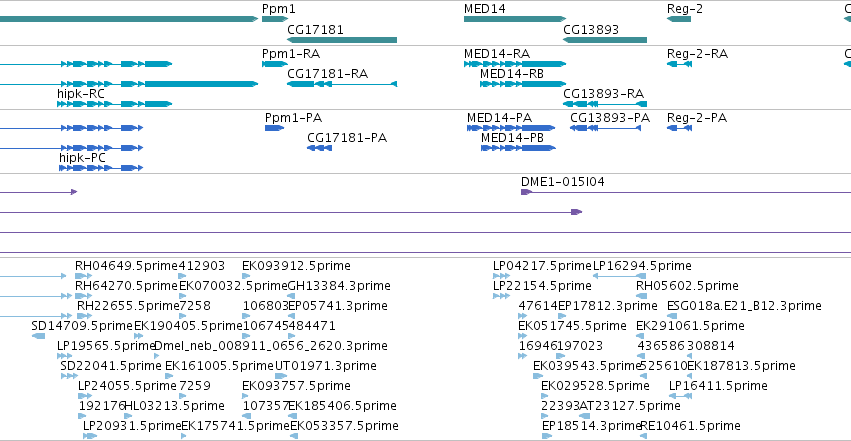Open the EK093912.5prime EST label
The image size is (851, 441).
point(296,266)
